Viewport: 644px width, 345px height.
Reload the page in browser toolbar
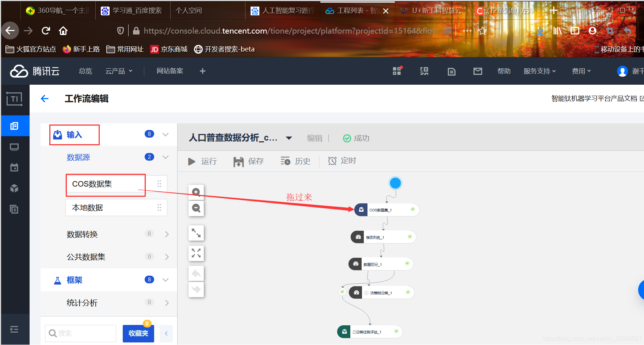click(46, 31)
